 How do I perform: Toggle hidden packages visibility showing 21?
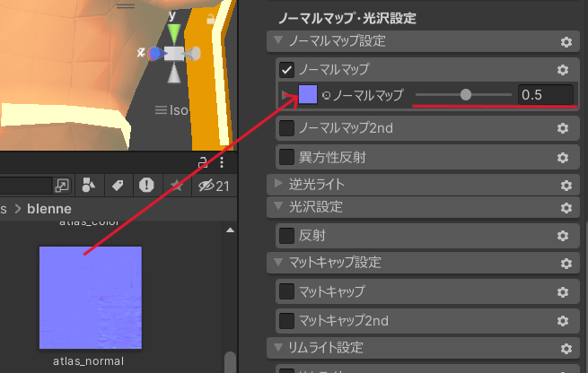click(x=214, y=186)
